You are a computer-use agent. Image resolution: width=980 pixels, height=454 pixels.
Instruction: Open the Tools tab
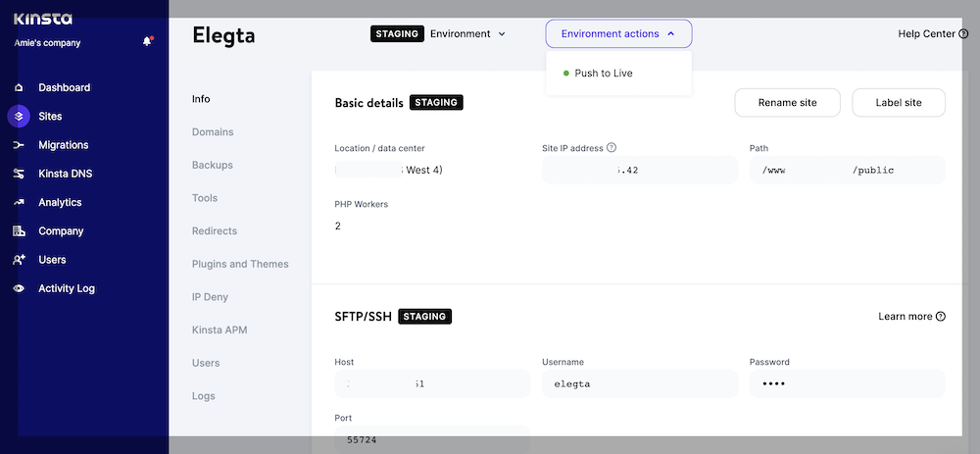205,198
